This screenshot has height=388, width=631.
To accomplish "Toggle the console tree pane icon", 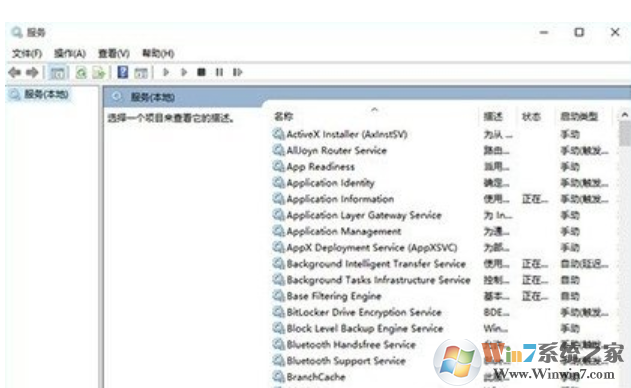I will coord(57,73).
